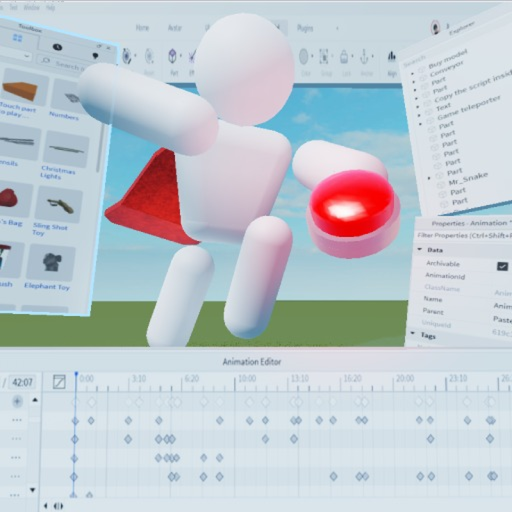Click the Color tool icon
This screenshot has width=512, height=512.
click(x=303, y=57)
